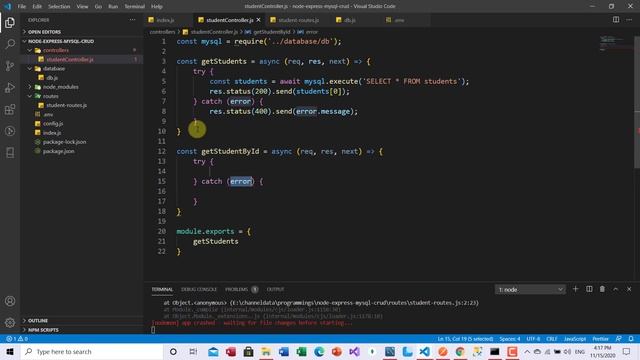Open Microsoft Store from taskbar
Screen dimensions: 640x360
248,351
